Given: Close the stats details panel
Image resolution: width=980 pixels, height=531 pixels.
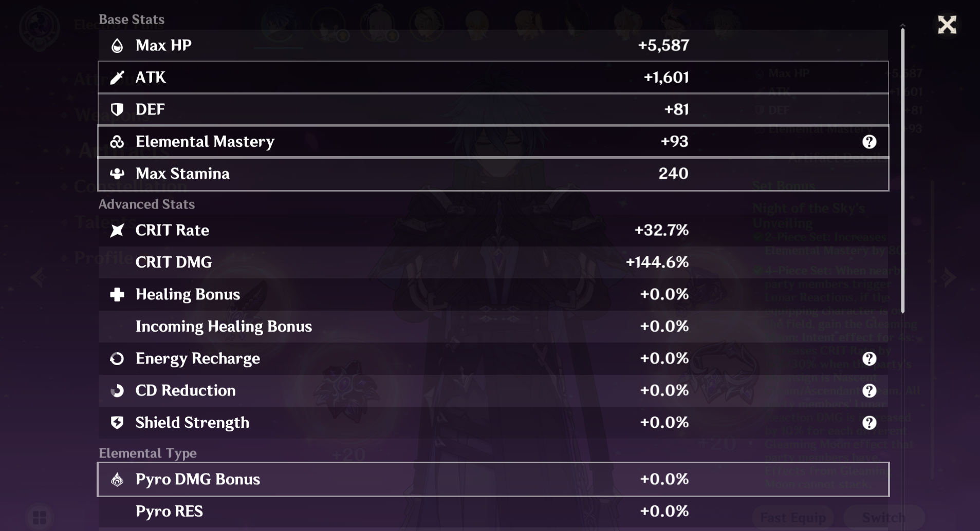Looking at the screenshot, I should (x=947, y=25).
